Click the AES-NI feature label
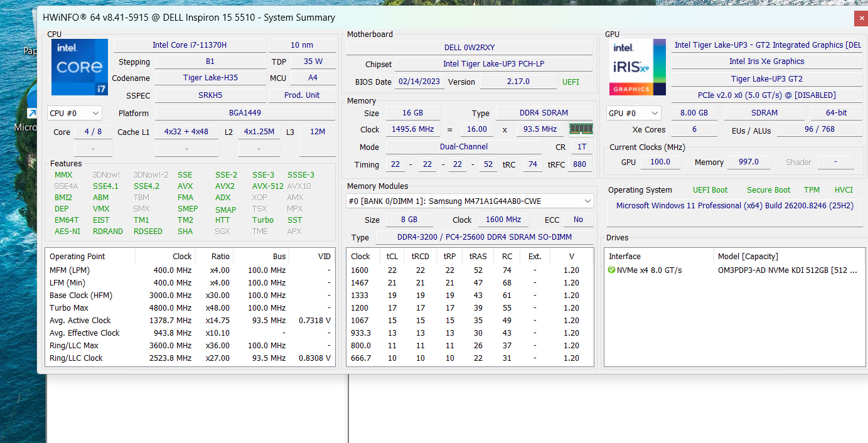Image resolution: width=868 pixels, height=443 pixels. [67, 232]
